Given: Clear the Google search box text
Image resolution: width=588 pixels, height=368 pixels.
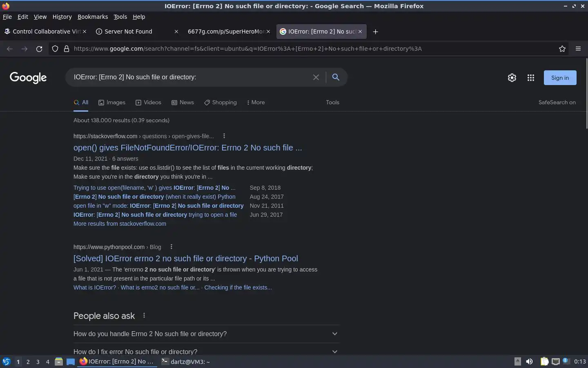Looking at the screenshot, I should [x=316, y=77].
